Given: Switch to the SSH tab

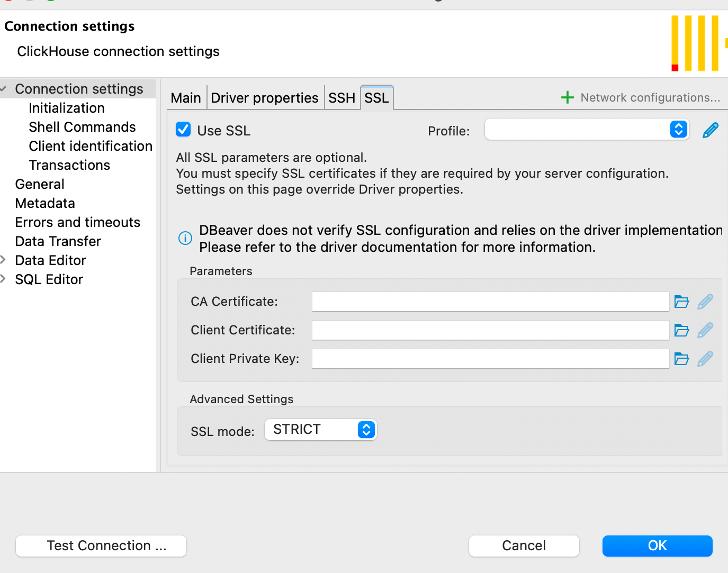Looking at the screenshot, I should [341, 98].
